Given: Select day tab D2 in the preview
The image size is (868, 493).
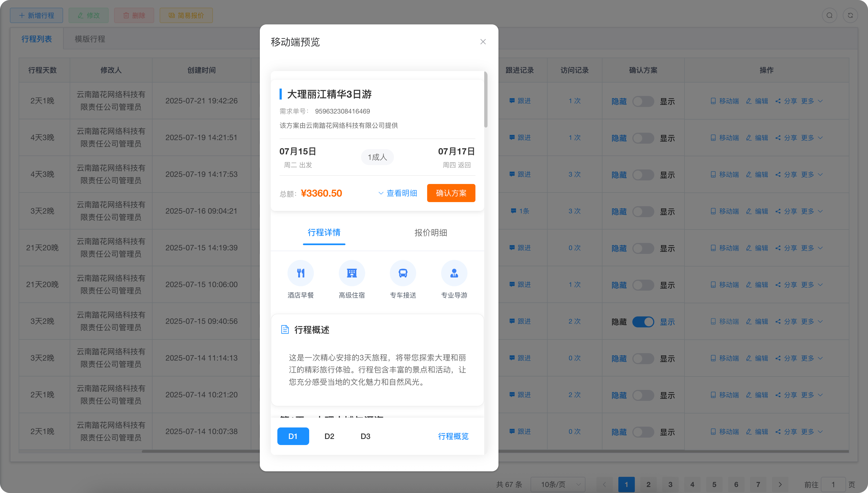Looking at the screenshot, I should 329,436.
